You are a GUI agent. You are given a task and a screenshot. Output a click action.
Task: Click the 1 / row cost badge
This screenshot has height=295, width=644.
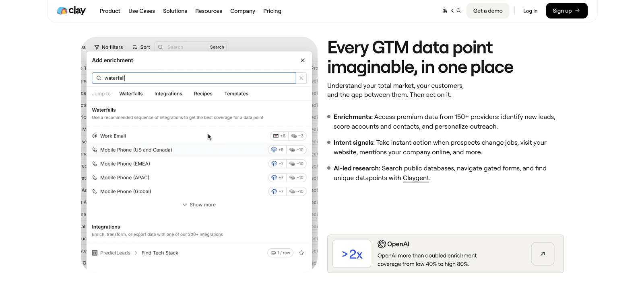(x=280, y=253)
